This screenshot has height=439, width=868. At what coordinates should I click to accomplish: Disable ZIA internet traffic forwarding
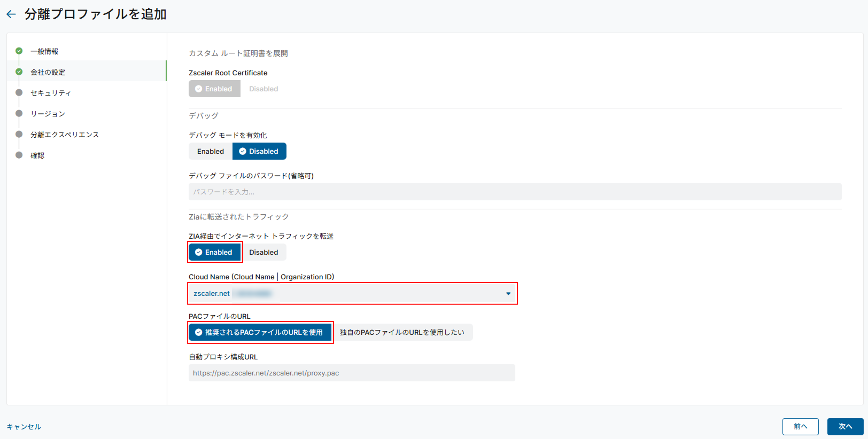264,253
